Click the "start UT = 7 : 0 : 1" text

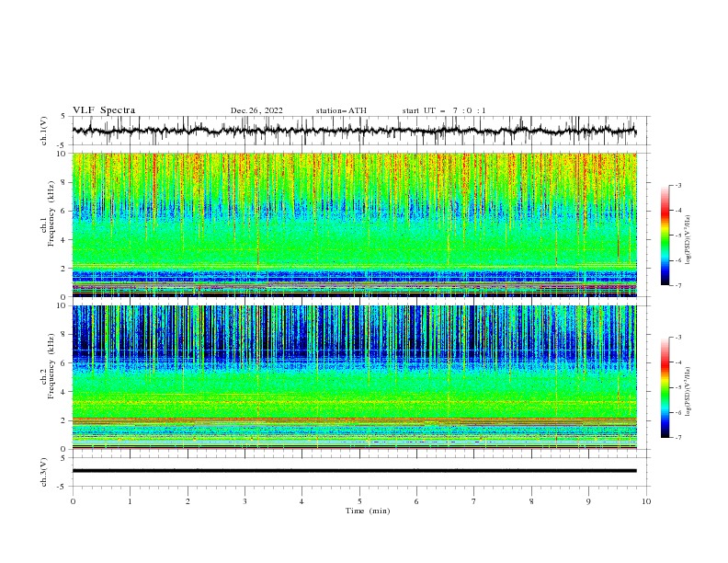click(x=444, y=110)
